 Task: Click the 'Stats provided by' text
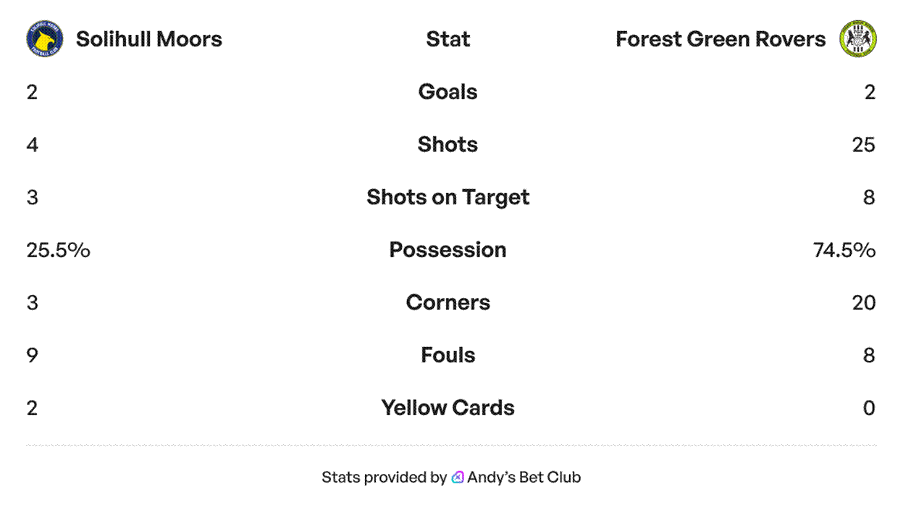tap(384, 478)
